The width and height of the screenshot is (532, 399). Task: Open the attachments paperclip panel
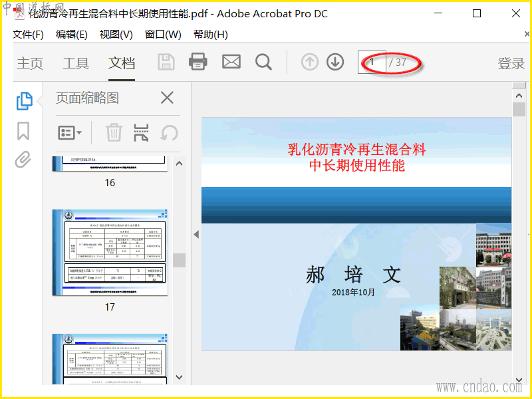click(23, 160)
